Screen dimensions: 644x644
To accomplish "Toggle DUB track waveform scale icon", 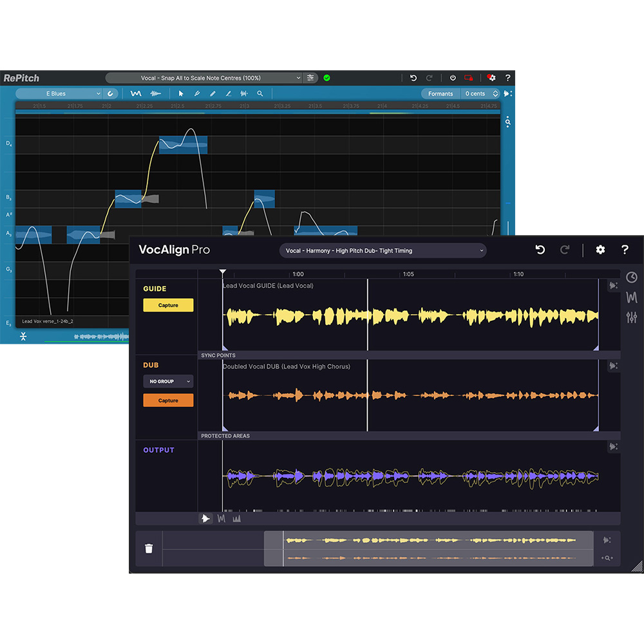I will (614, 366).
